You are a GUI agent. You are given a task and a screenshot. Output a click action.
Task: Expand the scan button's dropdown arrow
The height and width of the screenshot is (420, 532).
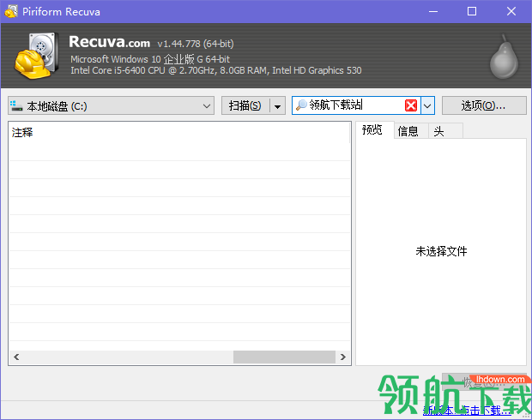[x=277, y=106]
